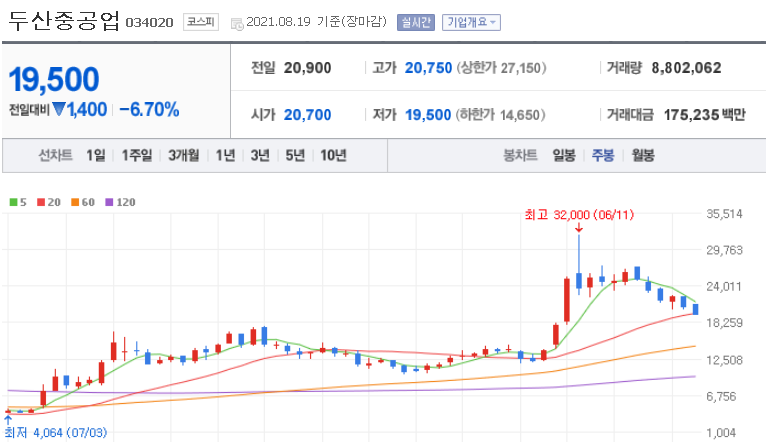Switch to 주봉 weekly candle chart
The width and height of the screenshot is (766, 442).
point(603,155)
